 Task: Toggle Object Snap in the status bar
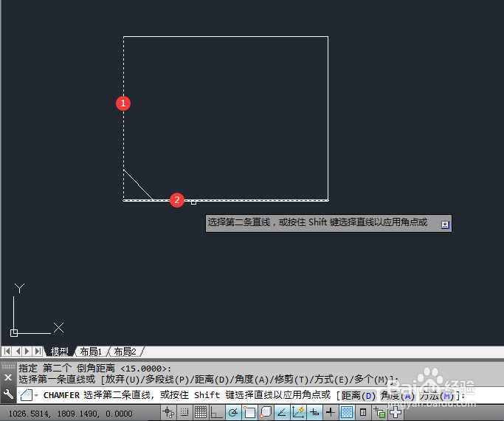pyautogui.click(x=249, y=413)
